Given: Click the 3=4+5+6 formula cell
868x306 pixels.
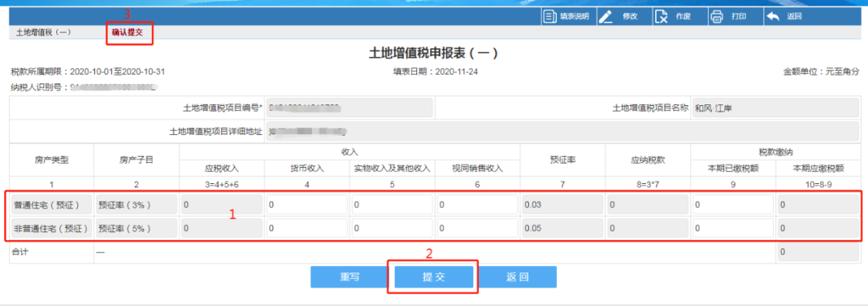Looking at the screenshot, I should [222, 184].
